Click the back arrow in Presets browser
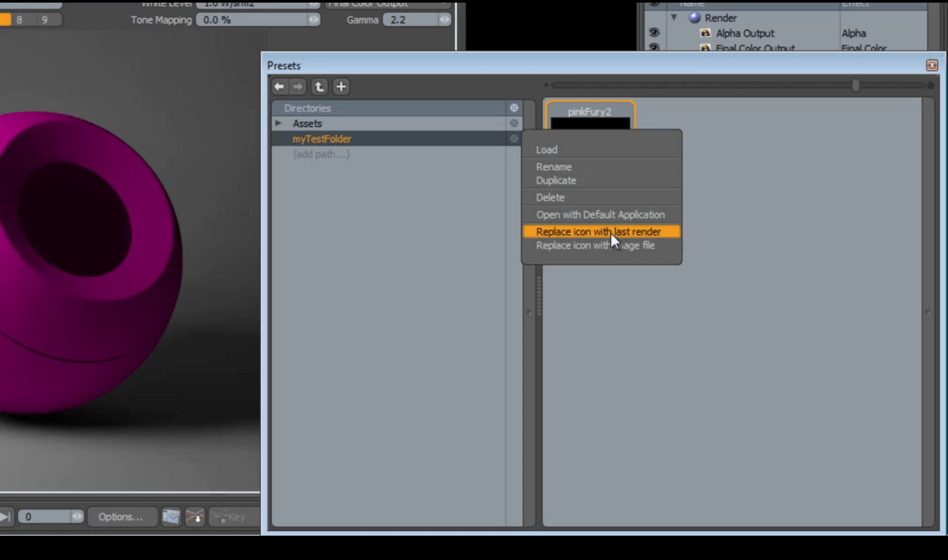 pyautogui.click(x=279, y=86)
